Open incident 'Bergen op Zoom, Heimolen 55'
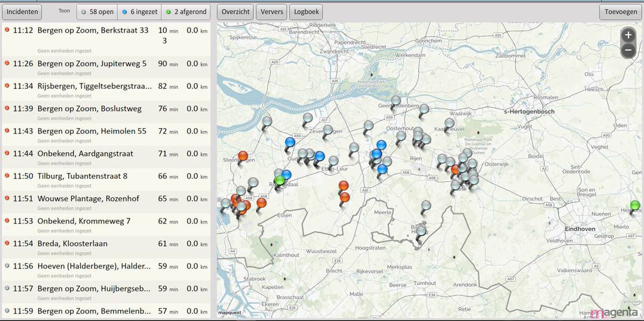 click(106, 135)
